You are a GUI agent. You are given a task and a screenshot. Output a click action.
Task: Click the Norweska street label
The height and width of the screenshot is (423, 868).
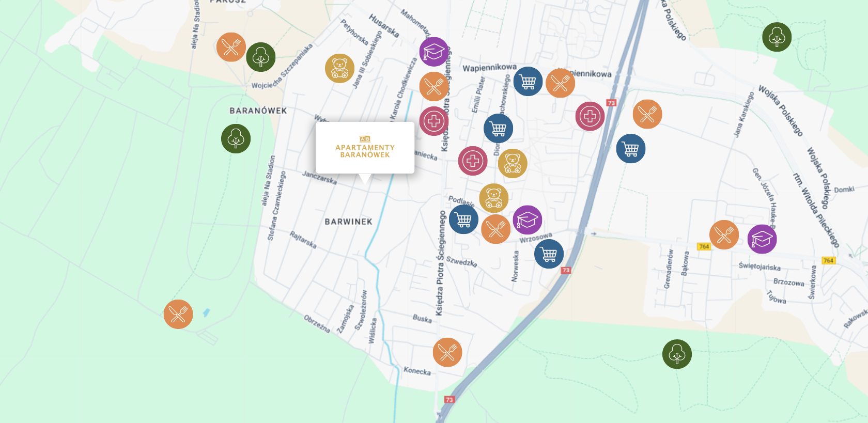pyautogui.click(x=515, y=266)
